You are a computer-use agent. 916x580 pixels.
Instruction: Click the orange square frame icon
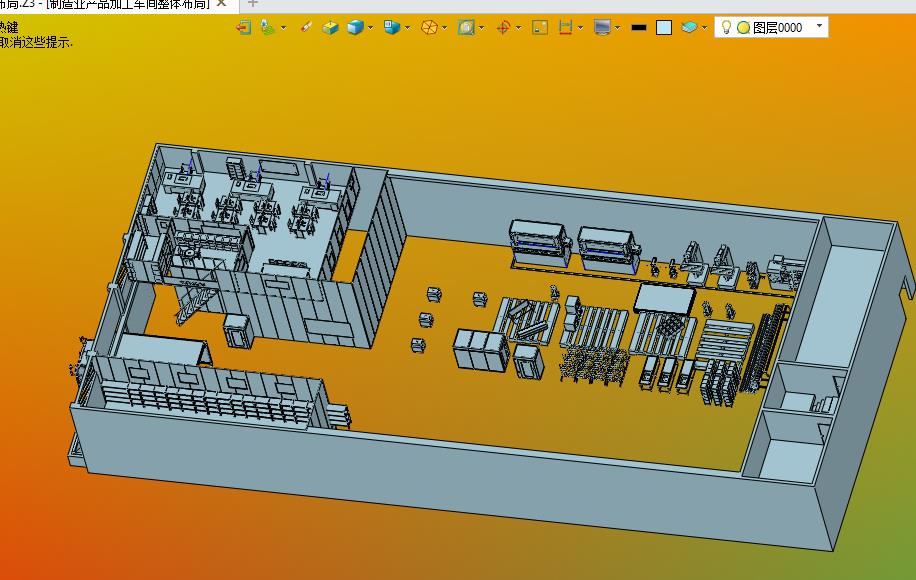tap(540, 27)
